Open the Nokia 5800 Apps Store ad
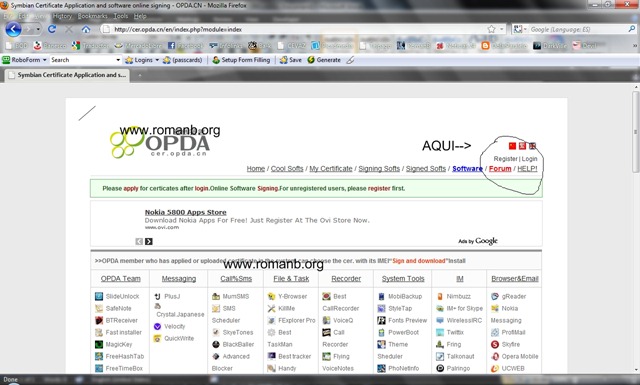640x385 pixels. tap(185, 212)
